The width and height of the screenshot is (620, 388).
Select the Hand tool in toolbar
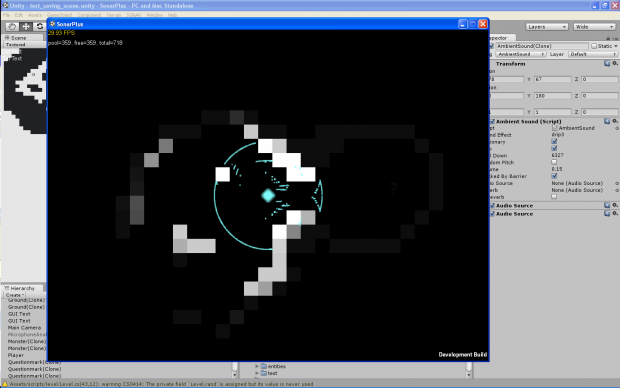point(12,26)
